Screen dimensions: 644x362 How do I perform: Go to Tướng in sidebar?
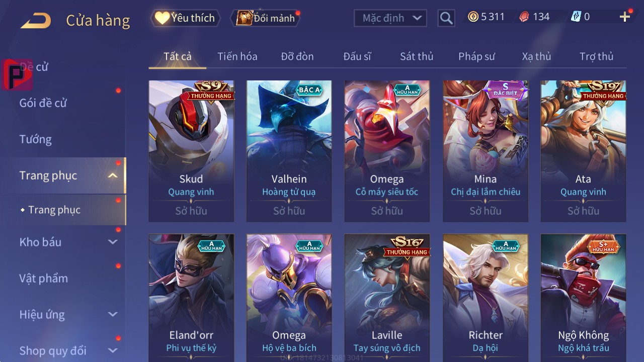click(36, 139)
